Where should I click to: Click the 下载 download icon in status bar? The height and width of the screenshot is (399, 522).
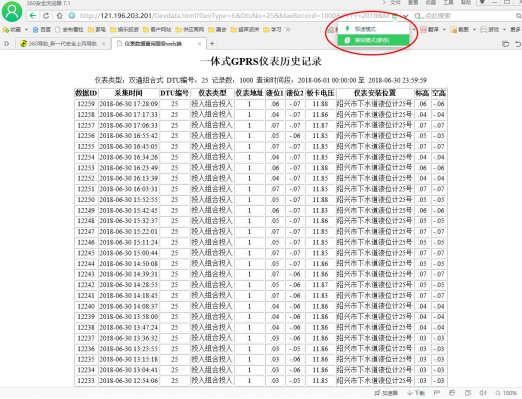coord(415,393)
